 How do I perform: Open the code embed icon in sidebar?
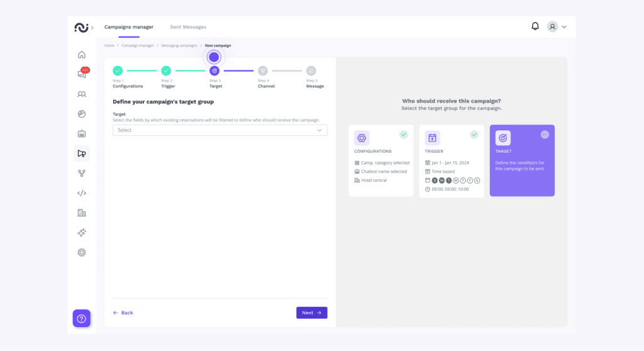[x=81, y=193]
